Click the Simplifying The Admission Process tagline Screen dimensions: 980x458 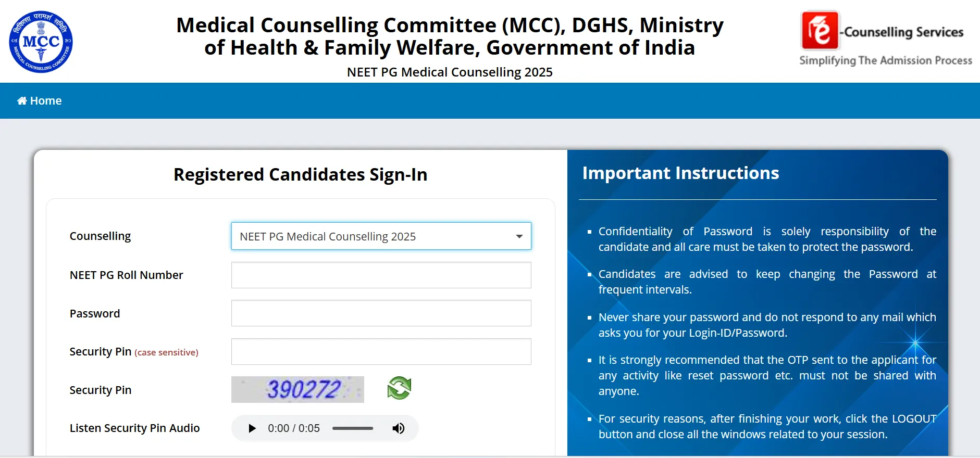tap(886, 60)
